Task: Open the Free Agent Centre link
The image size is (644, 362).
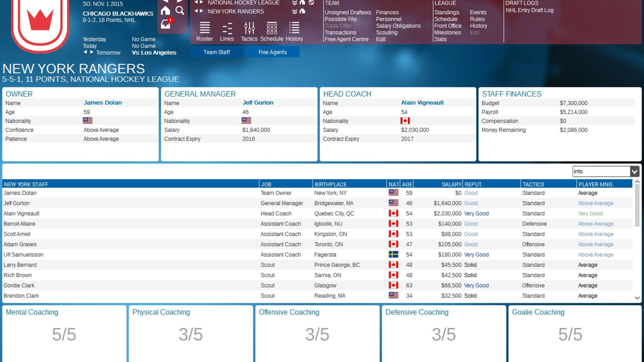Action: coord(346,39)
